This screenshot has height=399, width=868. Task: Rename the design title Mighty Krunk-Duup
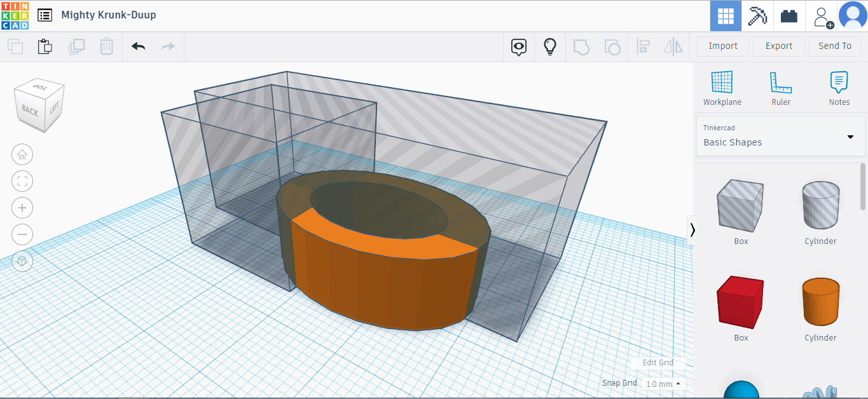[x=109, y=15]
